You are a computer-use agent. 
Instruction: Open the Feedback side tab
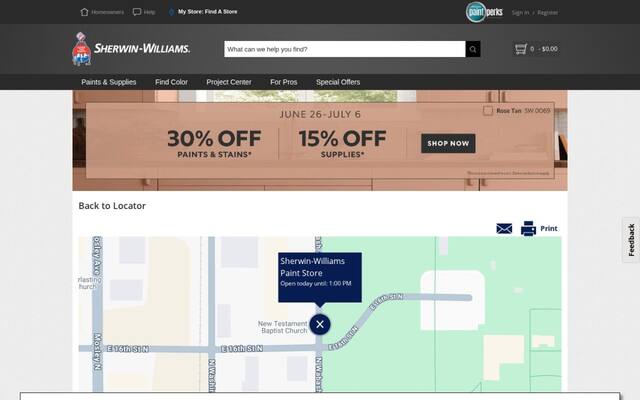click(x=631, y=240)
